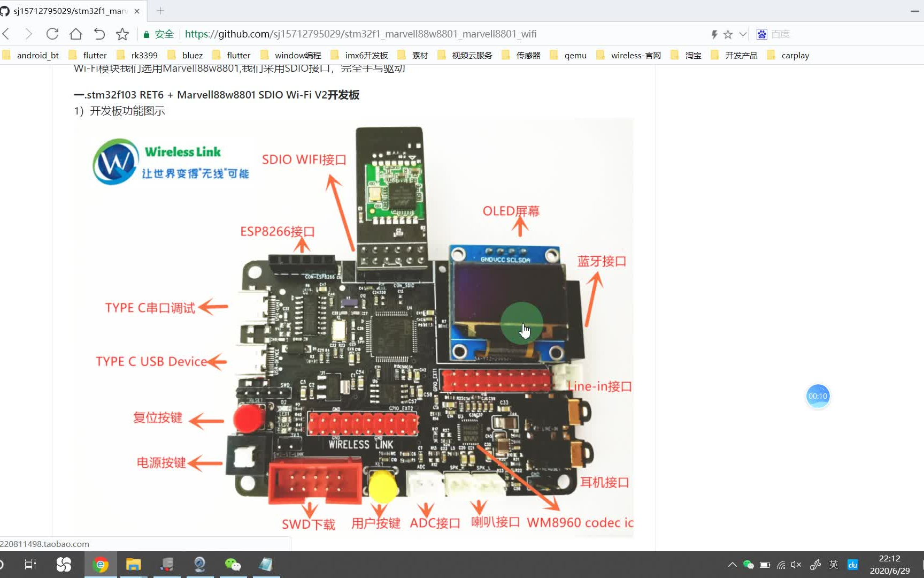The height and width of the screenshot is (578, 924).
Task: Go forward to the next page
Action: [29, 34]
